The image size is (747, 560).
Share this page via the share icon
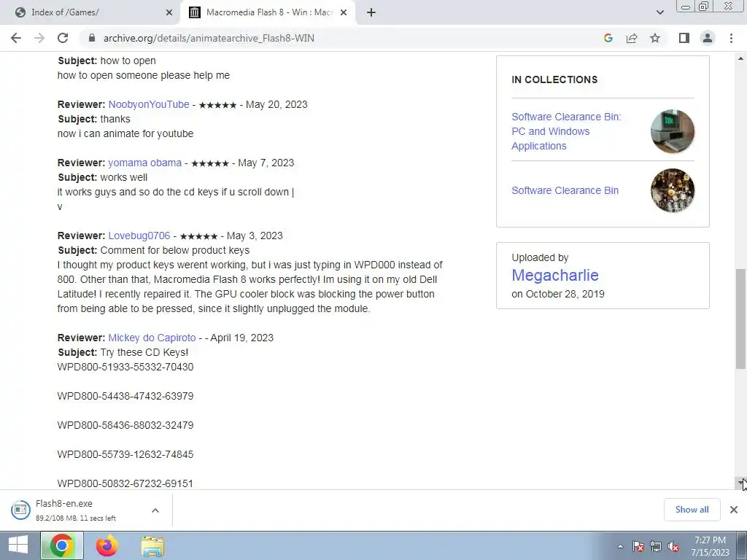click(x=632, y=38)
